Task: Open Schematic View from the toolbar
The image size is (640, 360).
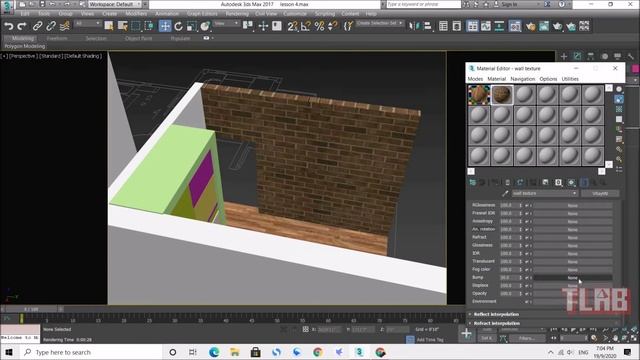Action: pos(499,26)
